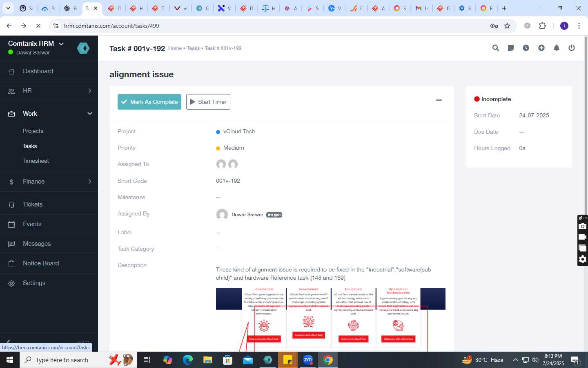The image size is (588, 368).
Task: Click Dawar Sarwar's avatar in Assigned By
Action: (222, 215)
